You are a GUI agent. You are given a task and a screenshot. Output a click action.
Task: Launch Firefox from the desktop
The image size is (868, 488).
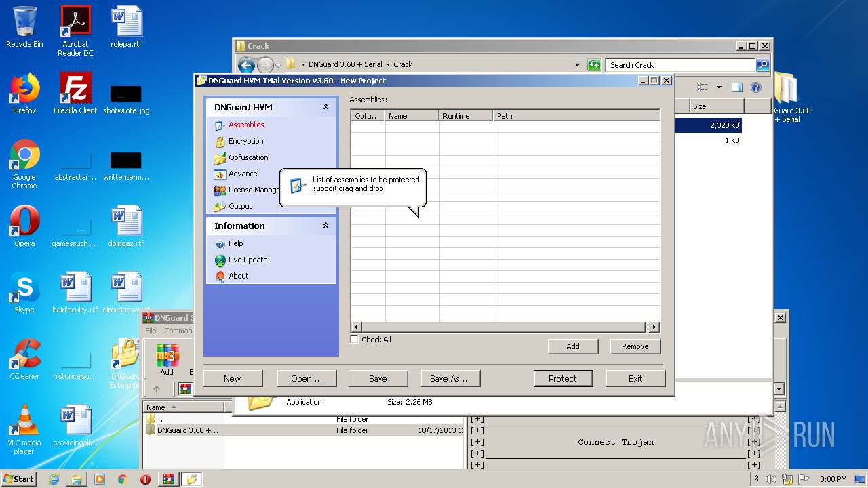[x=24, y=94]
